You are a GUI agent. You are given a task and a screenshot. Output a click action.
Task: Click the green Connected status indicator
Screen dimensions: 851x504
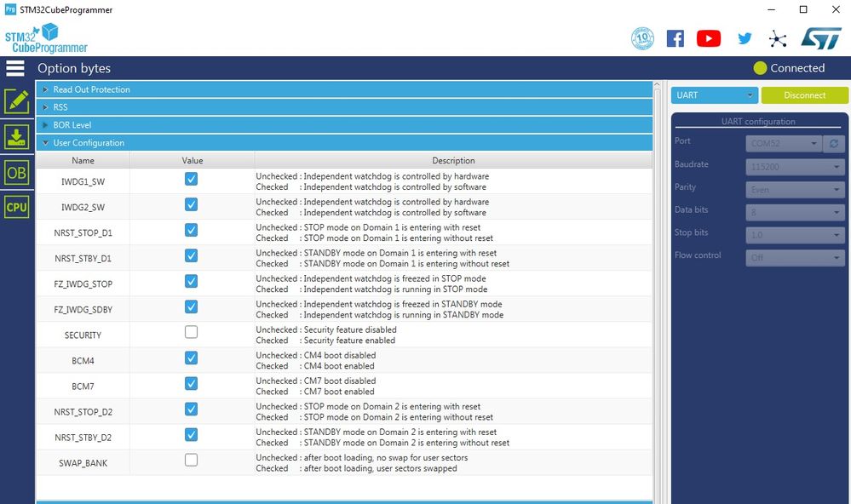pyautogui.click(x=761, y=68)
